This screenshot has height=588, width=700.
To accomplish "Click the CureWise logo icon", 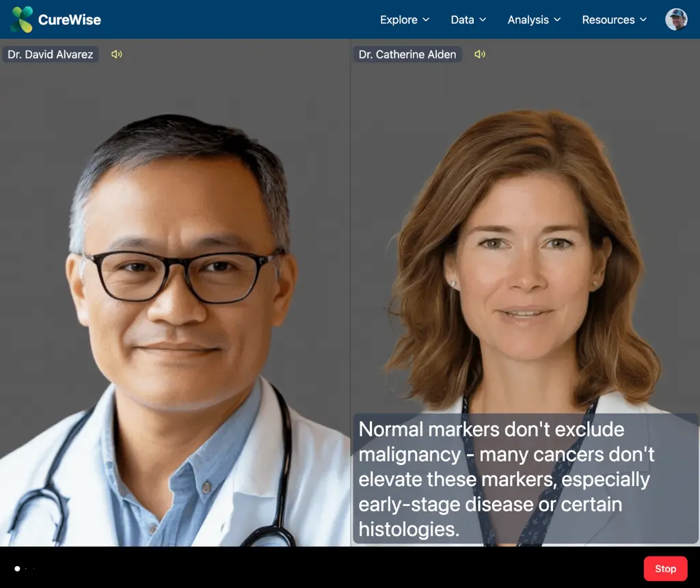I will coord(22,20).
